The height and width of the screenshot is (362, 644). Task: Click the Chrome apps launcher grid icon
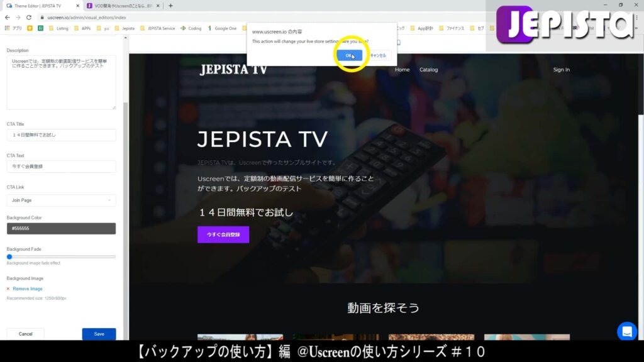pyautogui.click(x=6, y=28)
